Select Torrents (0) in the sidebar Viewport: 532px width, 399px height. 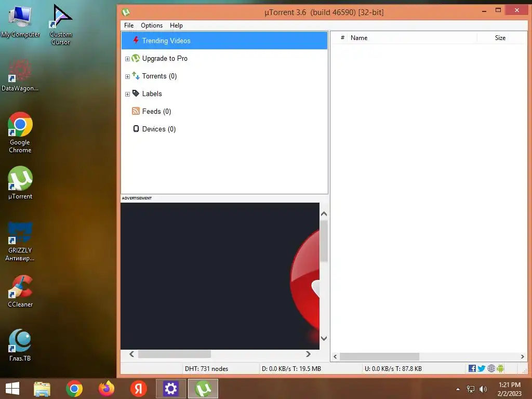159,76
